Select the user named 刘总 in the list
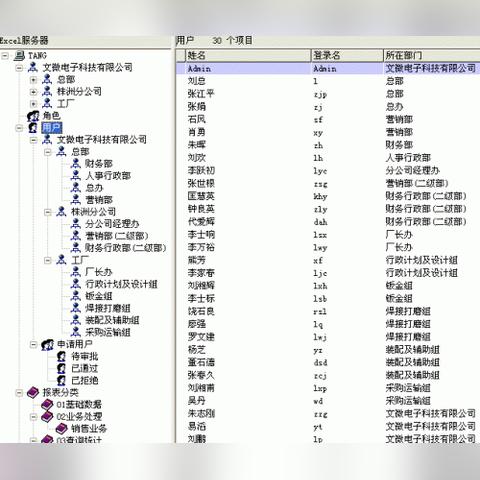This screenshot has width=480, height=480. 197,81
